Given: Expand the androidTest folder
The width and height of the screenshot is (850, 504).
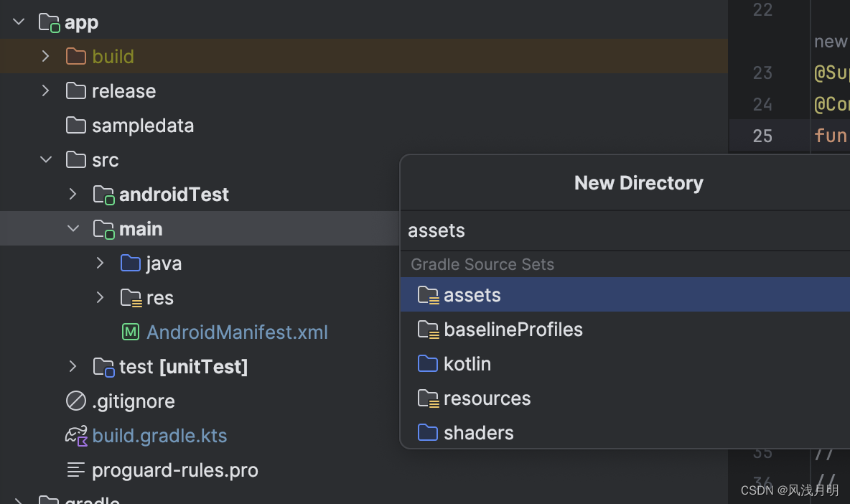Looking at the screenshot, I should pyautogui.click(x=73, y=194).
